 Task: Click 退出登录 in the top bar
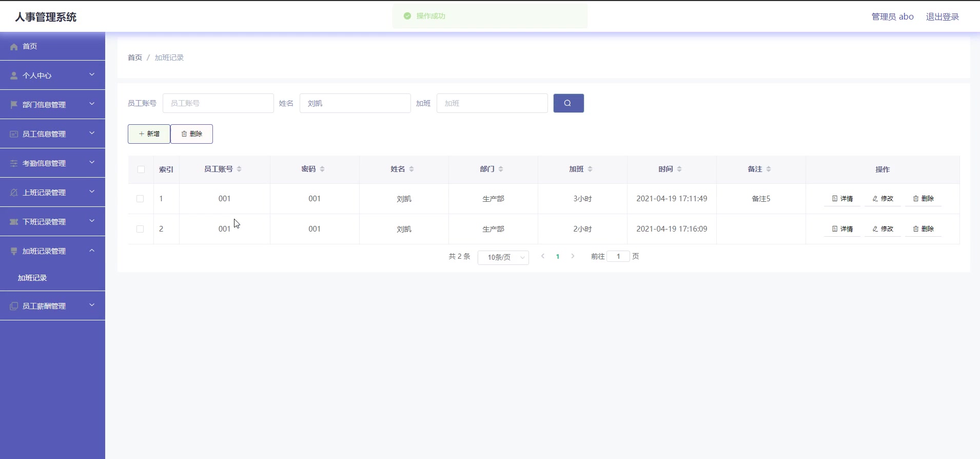click(x=943, y=17)
